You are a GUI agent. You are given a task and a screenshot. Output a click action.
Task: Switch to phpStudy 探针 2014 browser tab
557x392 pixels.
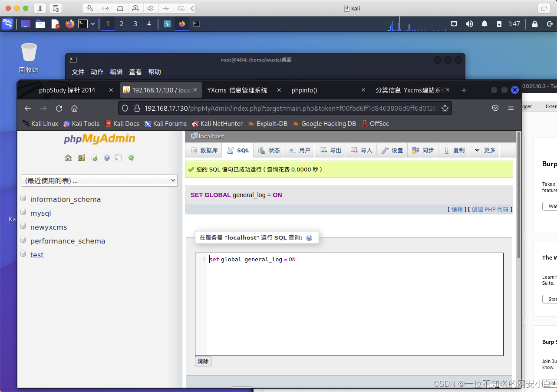point(67,90)
